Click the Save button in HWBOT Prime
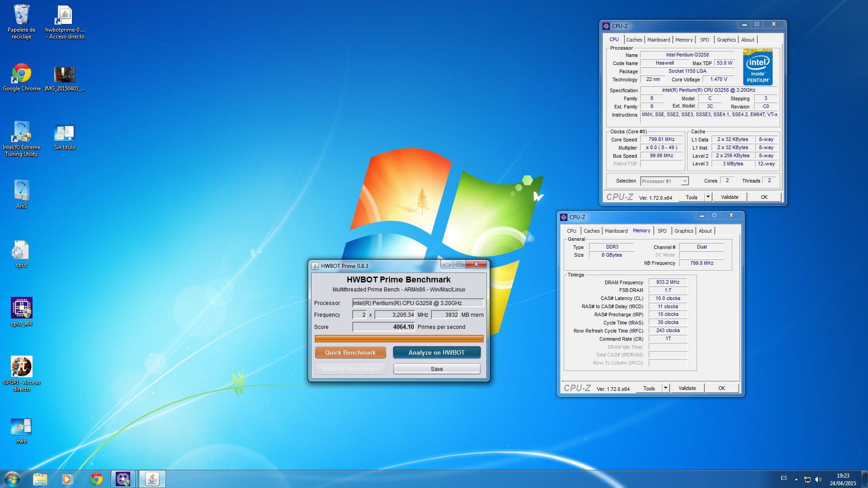 click(x=437, y=369)
